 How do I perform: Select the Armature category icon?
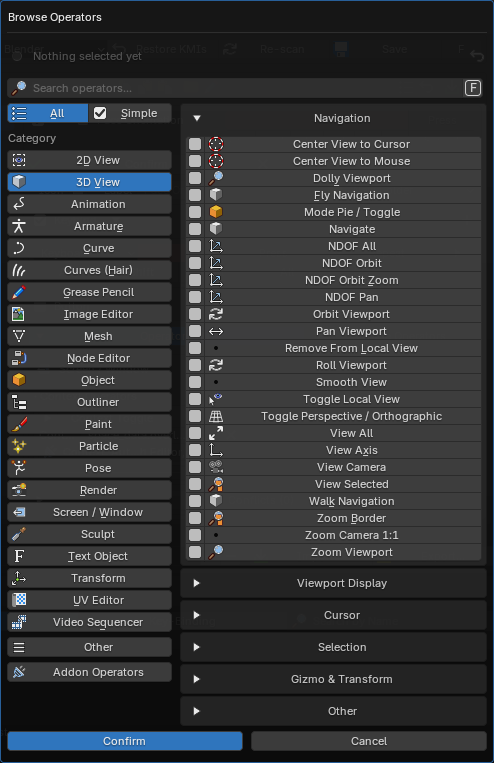tap(19, 226)
